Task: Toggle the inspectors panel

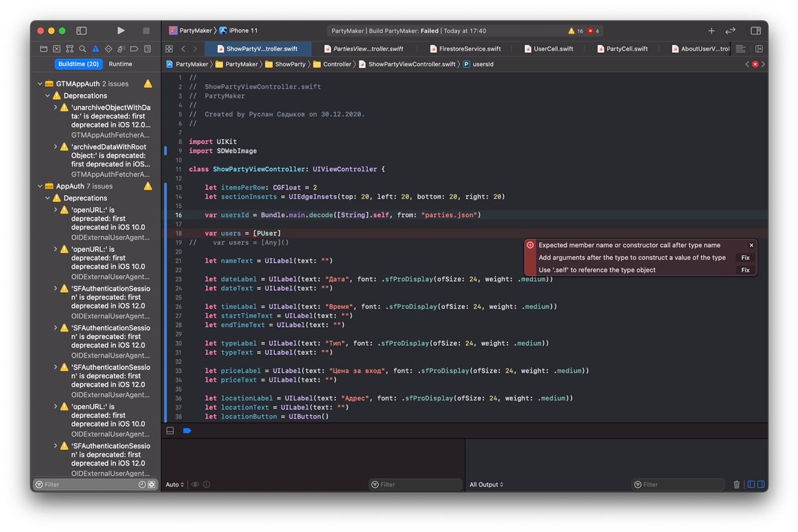Action: pyautogui.click(x=756, y=31)
